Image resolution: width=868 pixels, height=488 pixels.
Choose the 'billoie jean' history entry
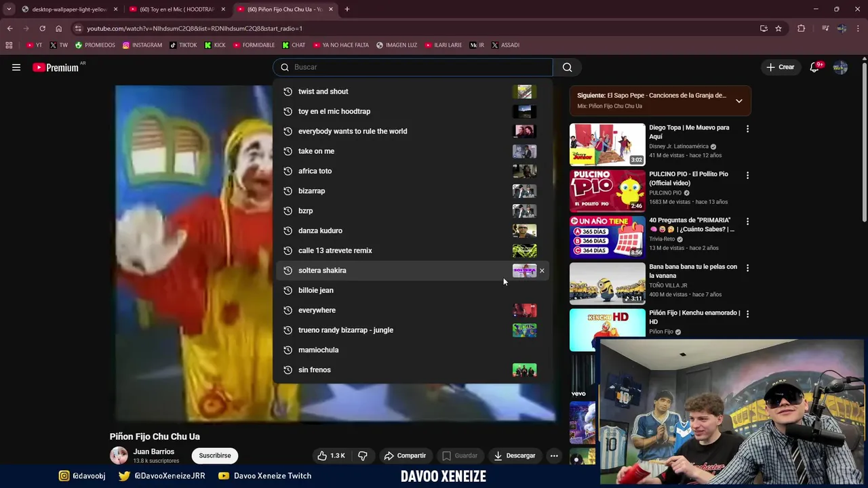coord(412,290)
